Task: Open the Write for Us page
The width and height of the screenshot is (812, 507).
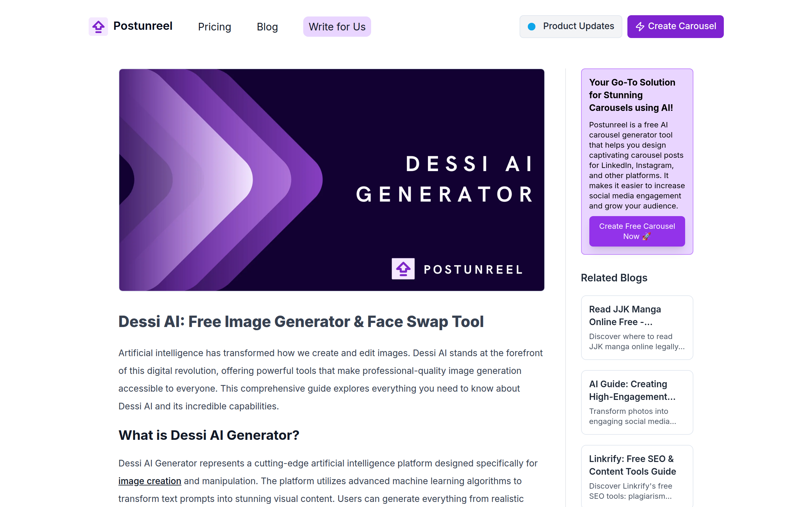Action: pyautogui.click(x=337, y=27)
